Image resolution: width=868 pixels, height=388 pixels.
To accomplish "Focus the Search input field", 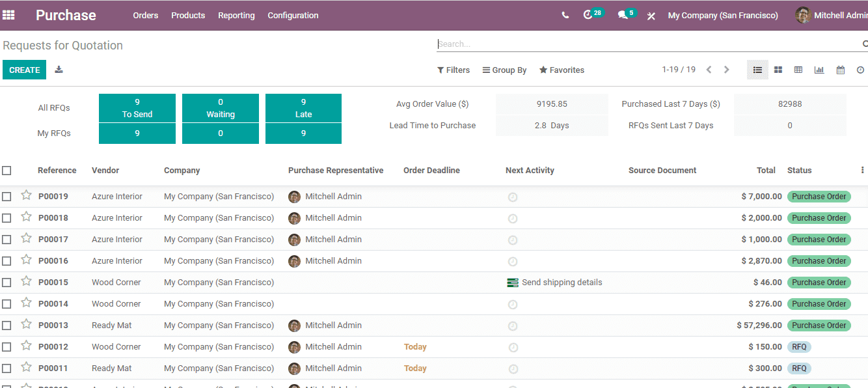I will [647, 44].
